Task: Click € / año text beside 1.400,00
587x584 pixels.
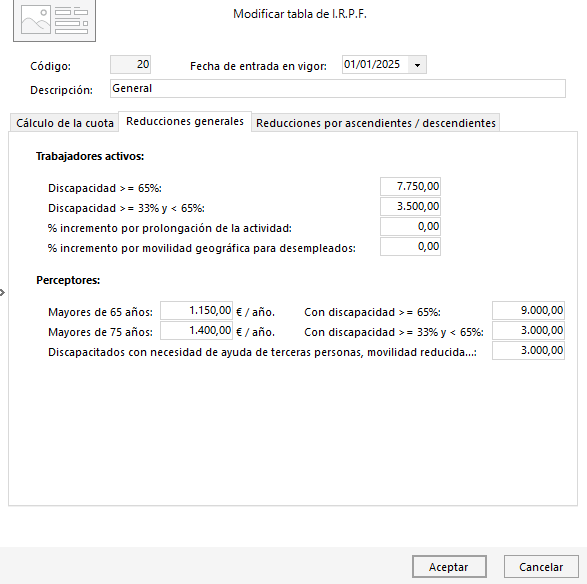Action: (255, 332)
